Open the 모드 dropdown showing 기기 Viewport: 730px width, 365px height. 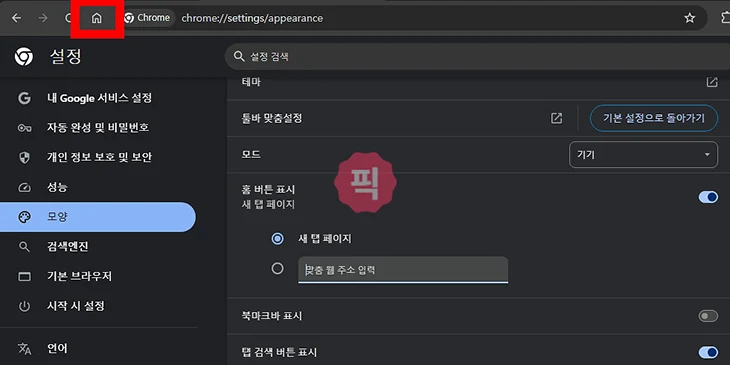coord(643,155)
